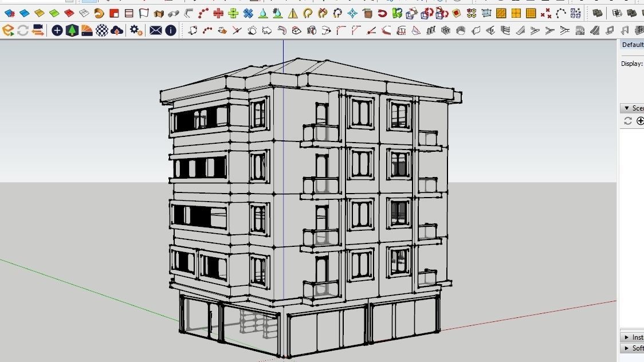The width and height of the screenshot is (644, 362).
Task: Click the black dotted arc icon
Action: pyautogui.click(x=560, y=14)
